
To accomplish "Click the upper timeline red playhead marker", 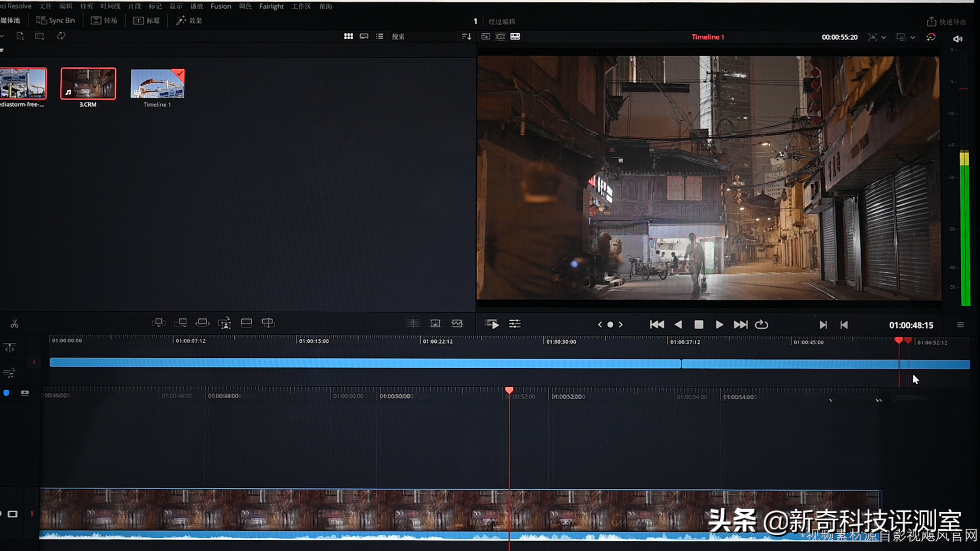I will (x=899, y=340).
